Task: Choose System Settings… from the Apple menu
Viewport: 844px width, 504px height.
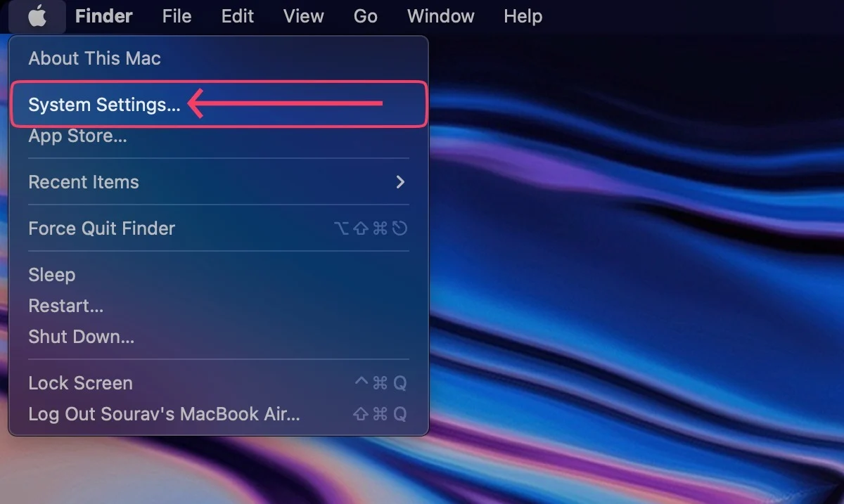Action: (218, 105)
